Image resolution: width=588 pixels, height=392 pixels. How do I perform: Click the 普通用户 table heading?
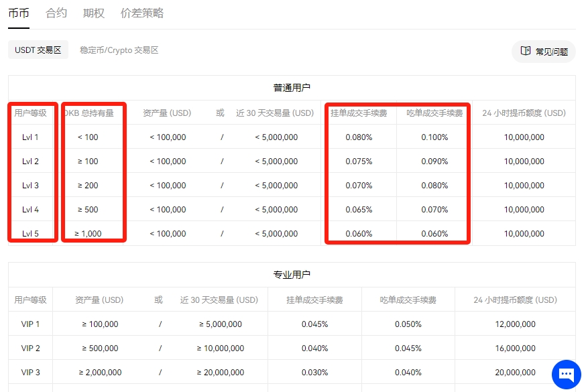(x=292, y=88)
